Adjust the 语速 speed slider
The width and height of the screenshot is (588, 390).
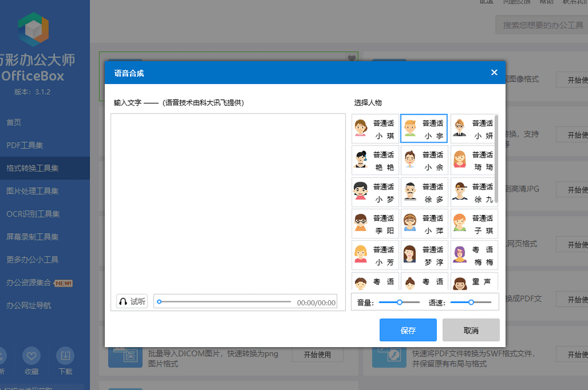(471, 302)
